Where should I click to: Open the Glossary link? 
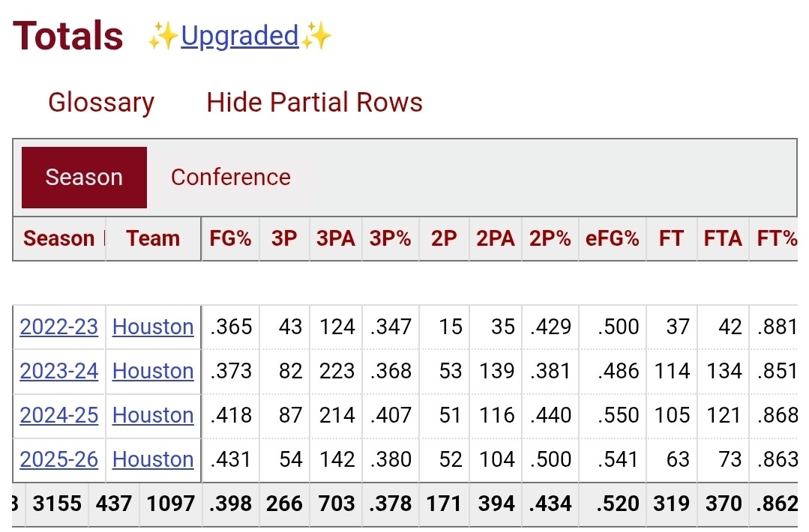(x=101, y=102)
